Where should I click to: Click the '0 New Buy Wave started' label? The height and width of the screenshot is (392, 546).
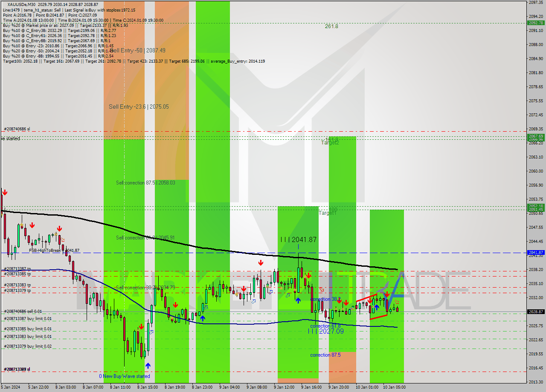pyautogui.click(x=125, y=376)
